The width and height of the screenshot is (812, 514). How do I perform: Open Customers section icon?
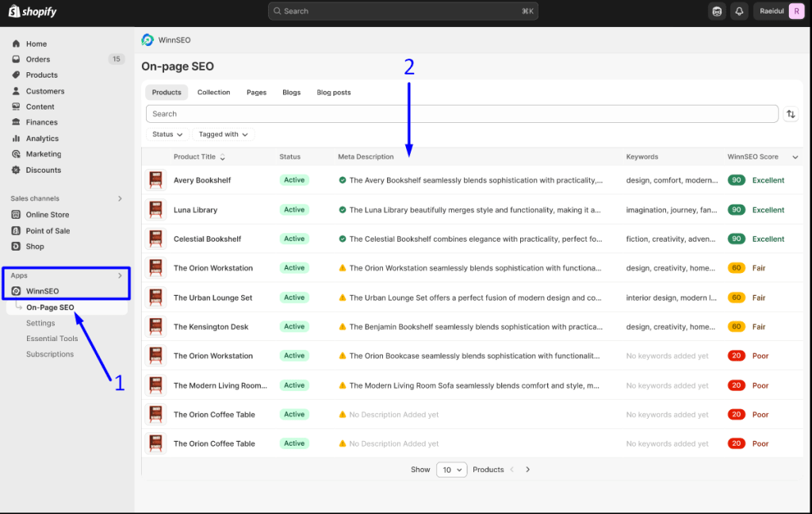tap(16, 90)
